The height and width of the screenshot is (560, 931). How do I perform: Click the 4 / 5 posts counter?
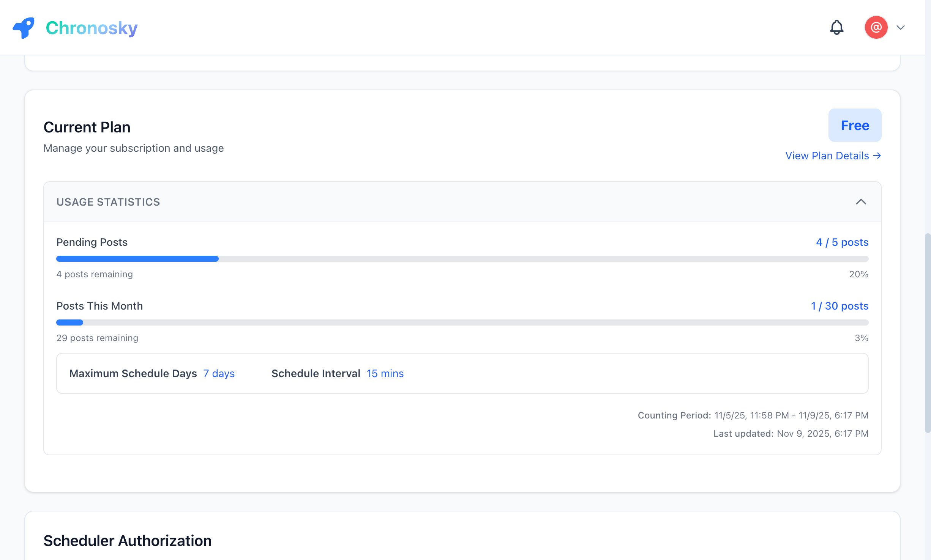click(x=842, y=242)
